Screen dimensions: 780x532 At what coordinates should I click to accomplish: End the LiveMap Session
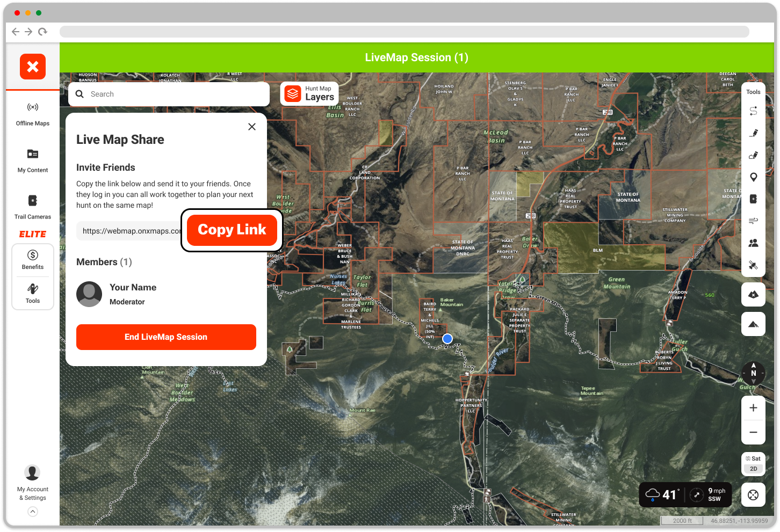click(x=166, y=337)
